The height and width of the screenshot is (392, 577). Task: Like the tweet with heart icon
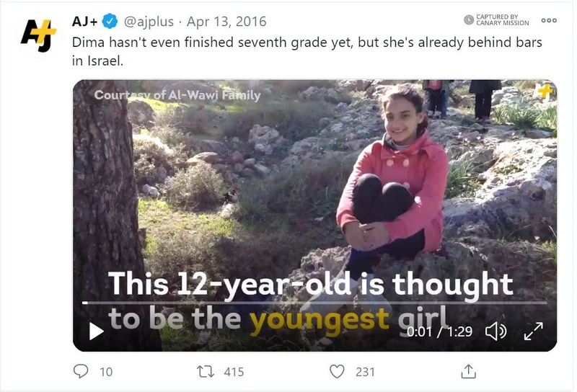[x=337, y=371]
